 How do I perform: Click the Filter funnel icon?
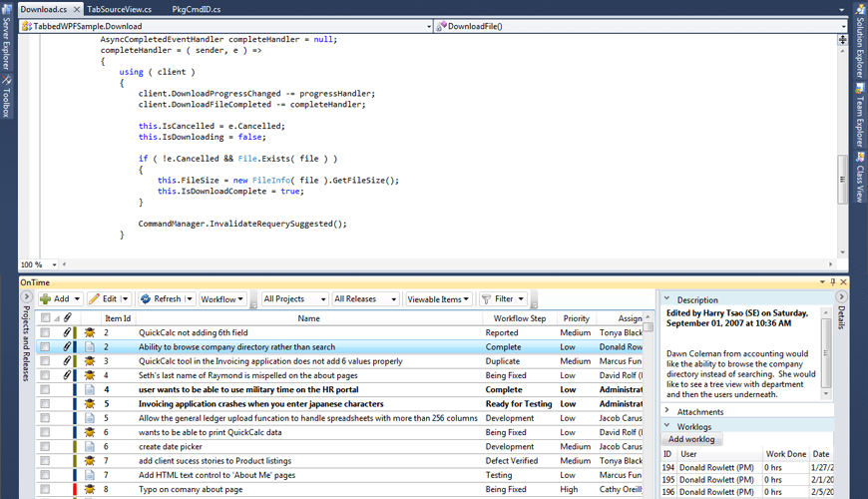[x=487, y=298]
